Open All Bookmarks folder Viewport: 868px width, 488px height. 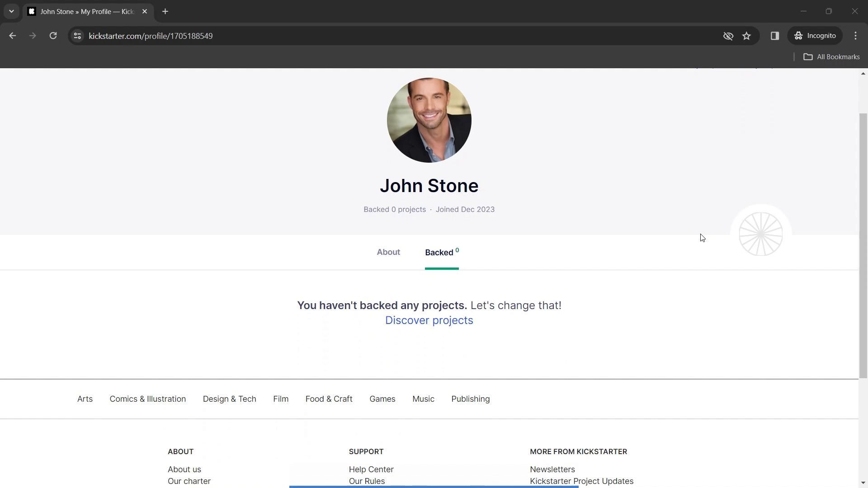[x=831, y=56]
